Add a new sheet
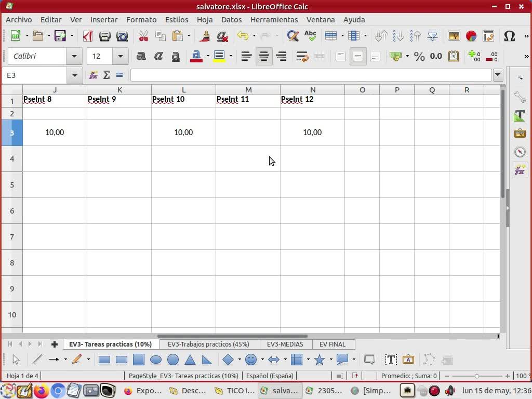 click(x=54, y=344)
